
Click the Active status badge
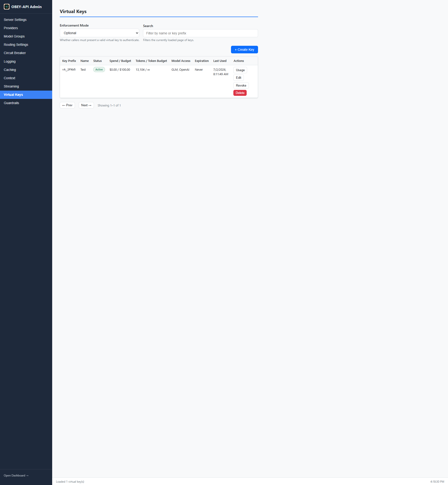click(99, 69)
